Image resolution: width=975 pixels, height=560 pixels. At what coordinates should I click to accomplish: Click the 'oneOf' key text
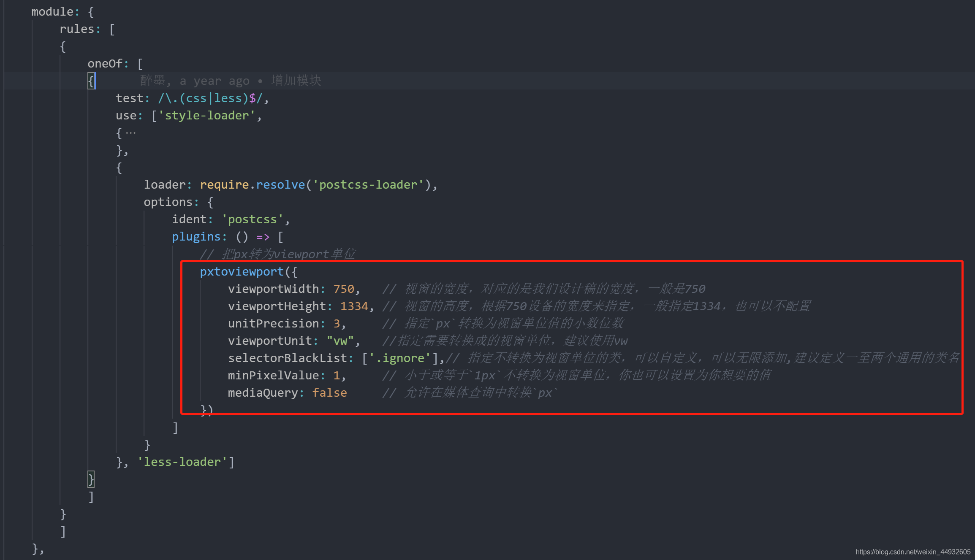click(105, 64)
